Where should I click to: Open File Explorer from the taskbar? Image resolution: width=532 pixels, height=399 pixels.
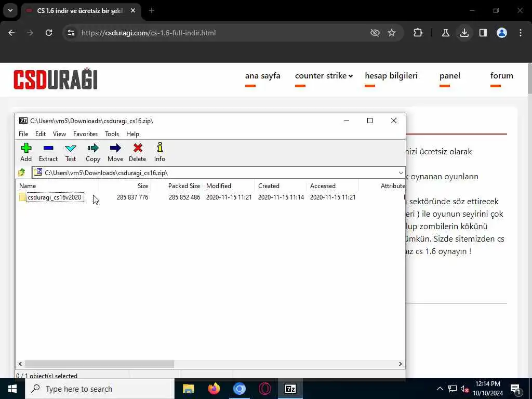point(188,389)
